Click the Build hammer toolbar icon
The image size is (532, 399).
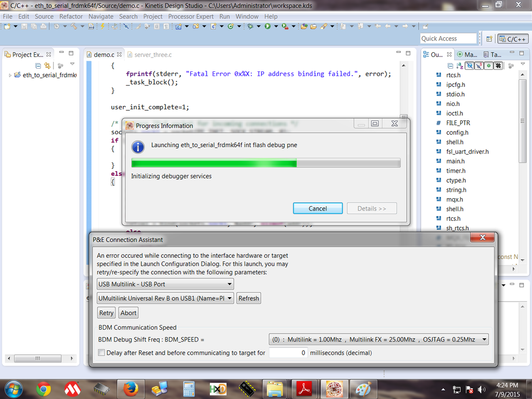tap(73, 26)
